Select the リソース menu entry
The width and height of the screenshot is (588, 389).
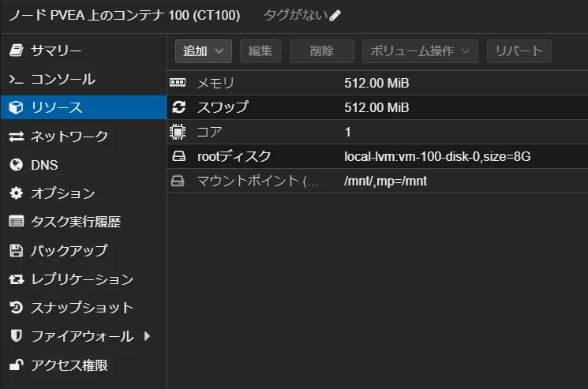coord(84,107)
